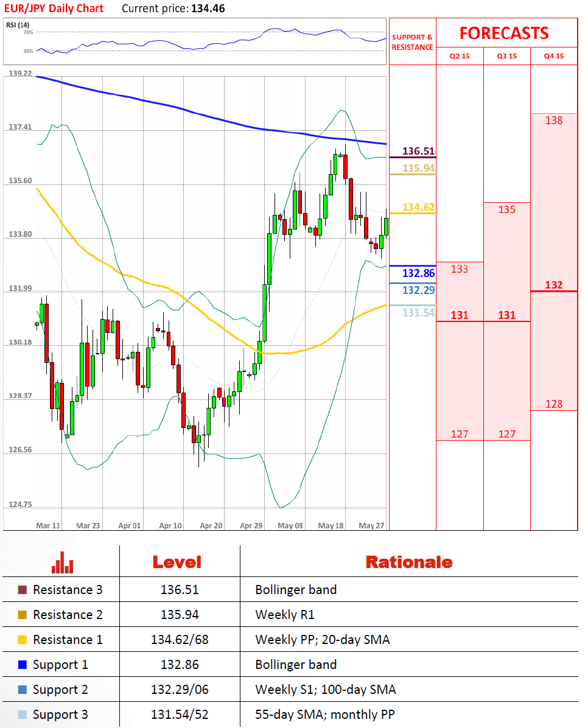
Task: Click the RSI 70% level label
Action: pos(29,32)
